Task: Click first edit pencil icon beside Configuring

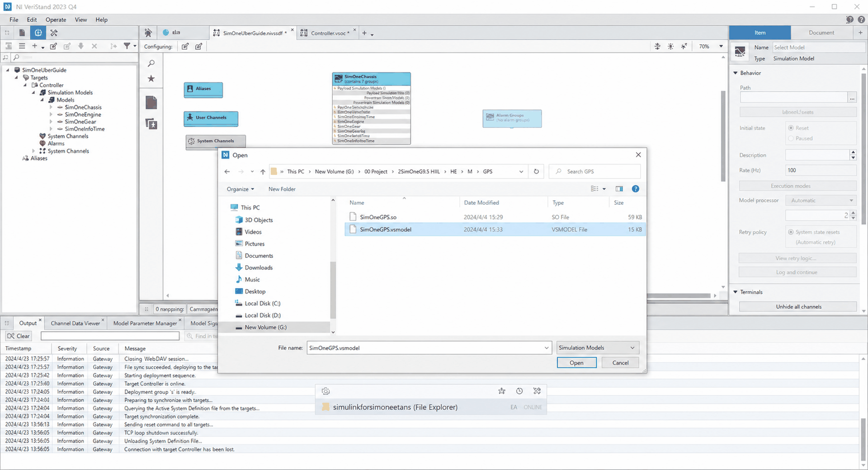Action: point(185,47)
